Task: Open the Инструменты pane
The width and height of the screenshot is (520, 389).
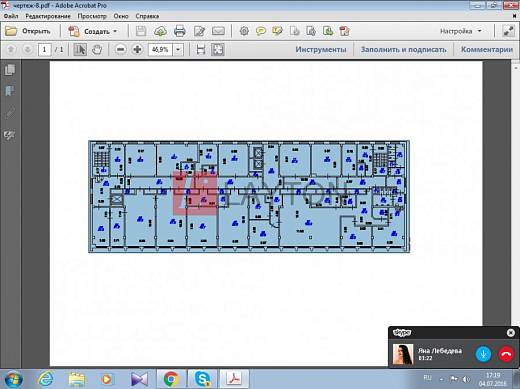Action: coord(321,49)
